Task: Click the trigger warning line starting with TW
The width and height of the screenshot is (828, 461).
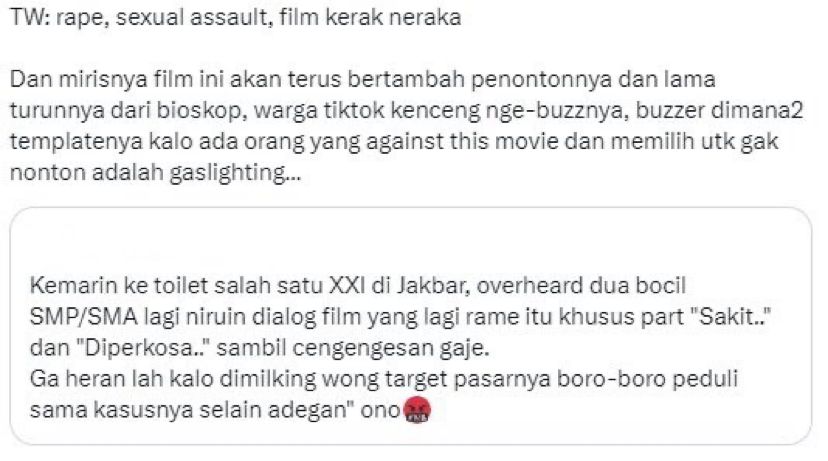Action: pyautogui.click(x=236, y=18)
